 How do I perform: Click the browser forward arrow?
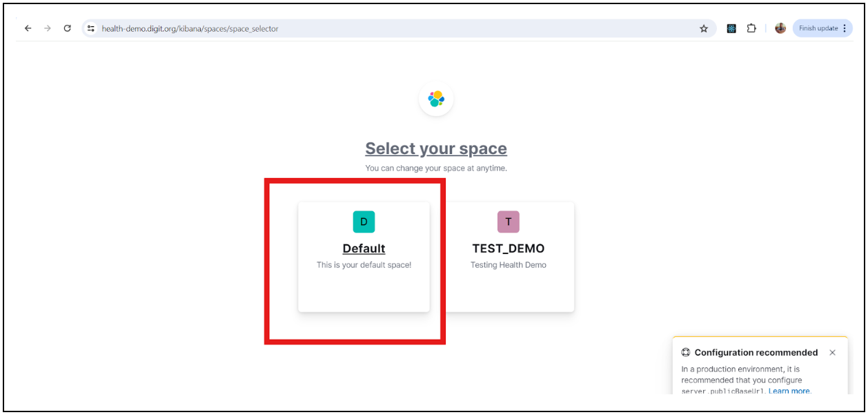tap(48, 28)
